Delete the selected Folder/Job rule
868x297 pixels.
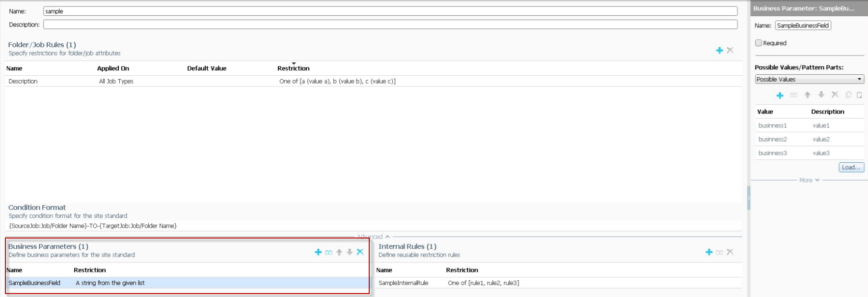(730, 50)
